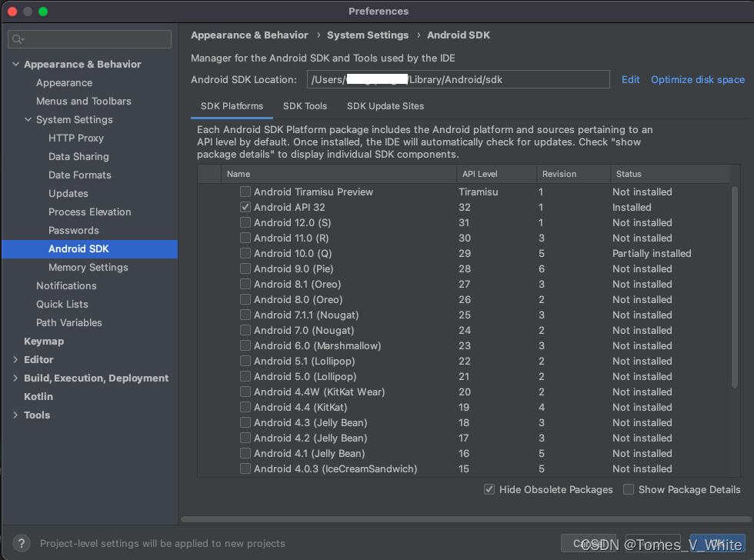Tick Android 7.1.1 (Nougat) checkbox

tap(245, 315)
